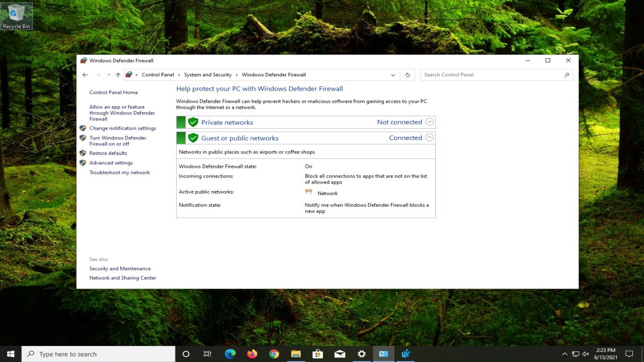The height and width of the screenshot is (362, 644).
Task: Open Security and Maintenance link
Action: 120,268
